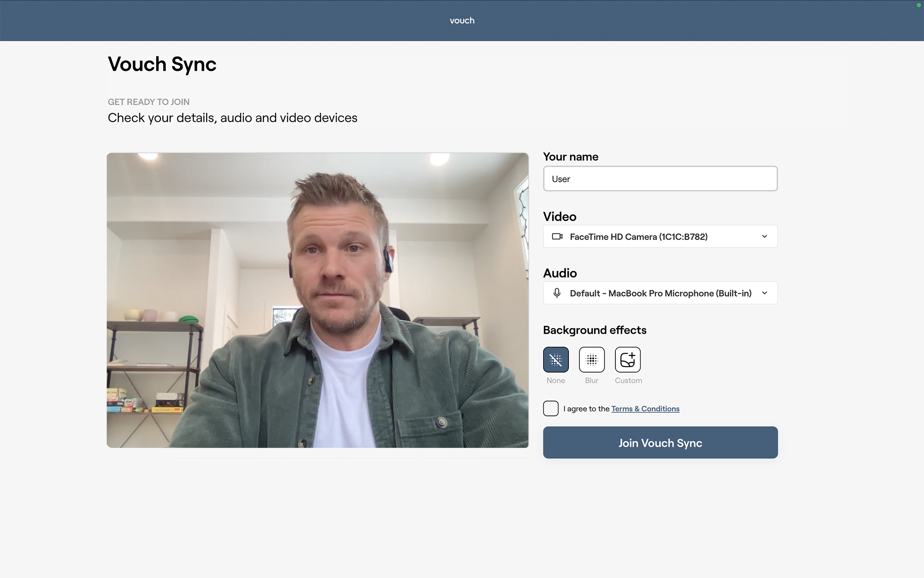Screen dimensions: 924x578
Task: Click the Audio section label
Action: click(560, 273)
